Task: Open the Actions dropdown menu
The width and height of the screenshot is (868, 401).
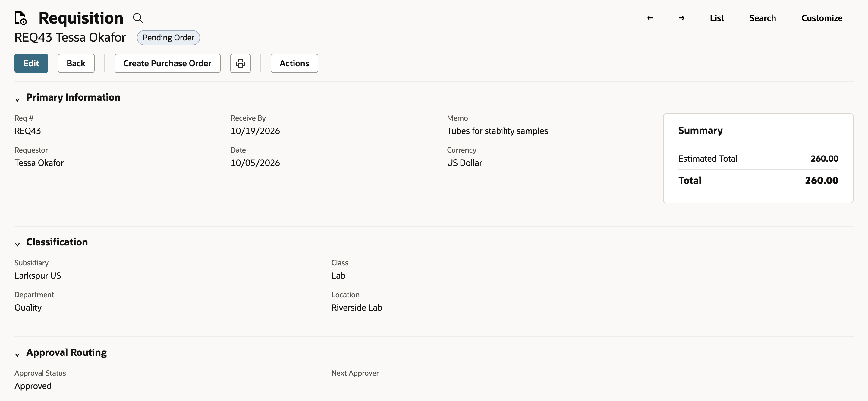Action: click(294, 63)
